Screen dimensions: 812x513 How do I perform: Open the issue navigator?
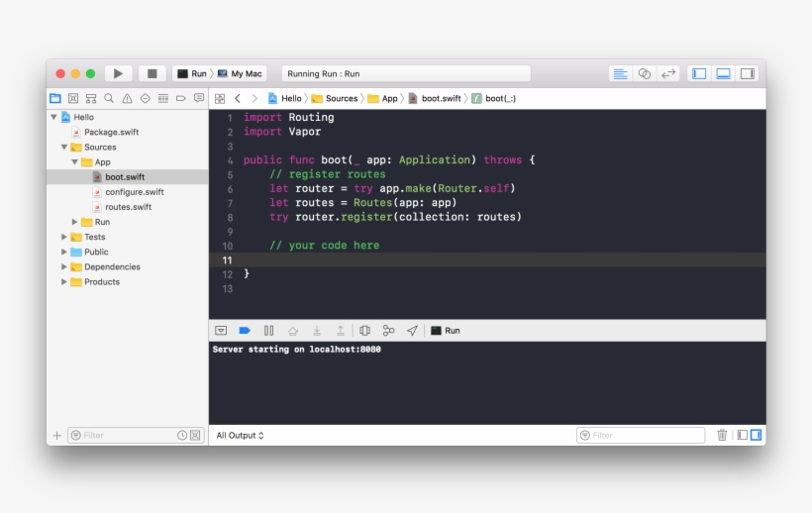[x=127, y=98]
